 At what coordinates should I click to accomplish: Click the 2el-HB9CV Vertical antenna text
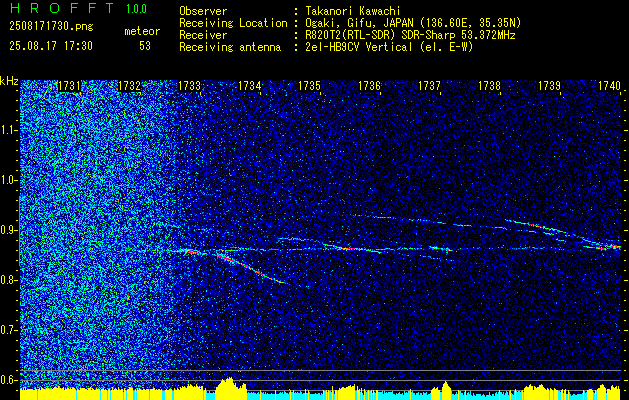389,47
